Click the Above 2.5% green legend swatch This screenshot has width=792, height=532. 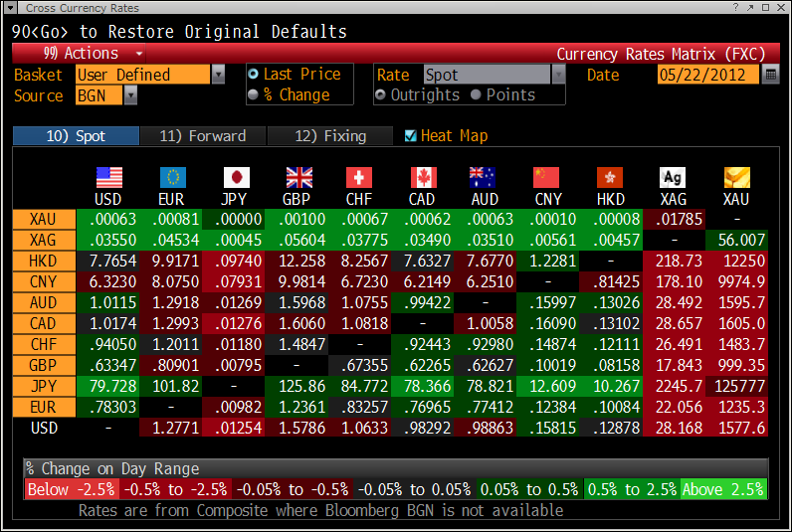point(723,489)
